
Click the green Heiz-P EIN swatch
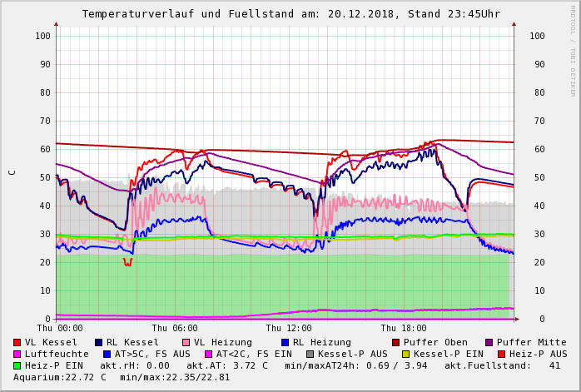(17, 366)
